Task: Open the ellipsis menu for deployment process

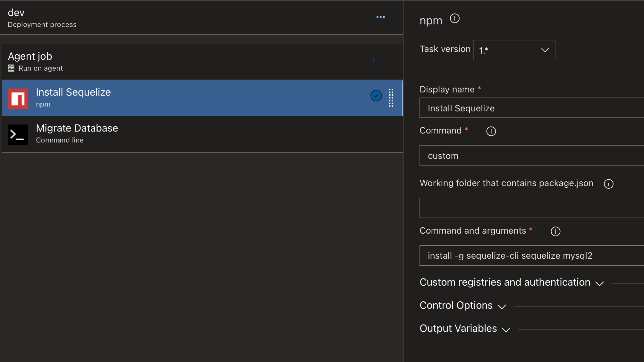Action: (380, 17)
